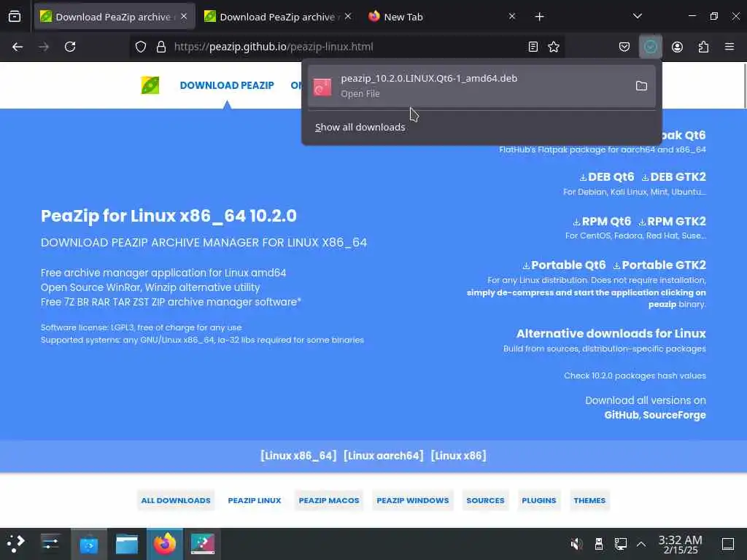Click the PeaZip logo in site header

(150, 85)
